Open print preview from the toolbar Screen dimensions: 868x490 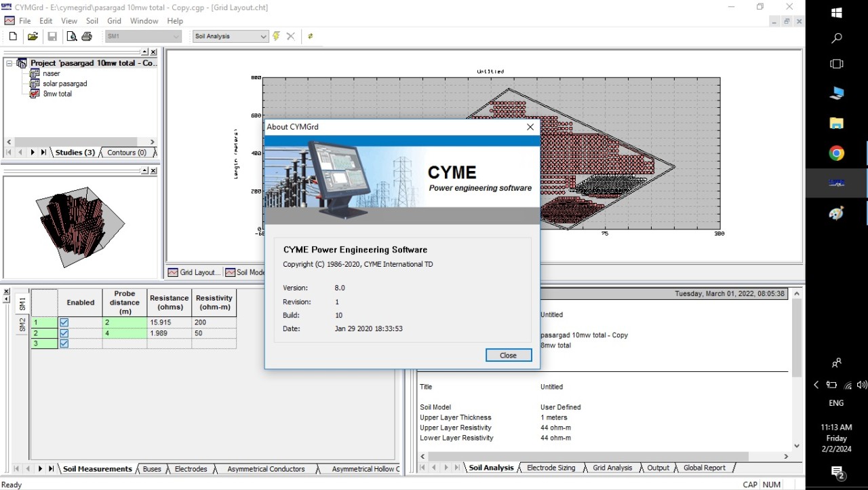tap(72, 37)
